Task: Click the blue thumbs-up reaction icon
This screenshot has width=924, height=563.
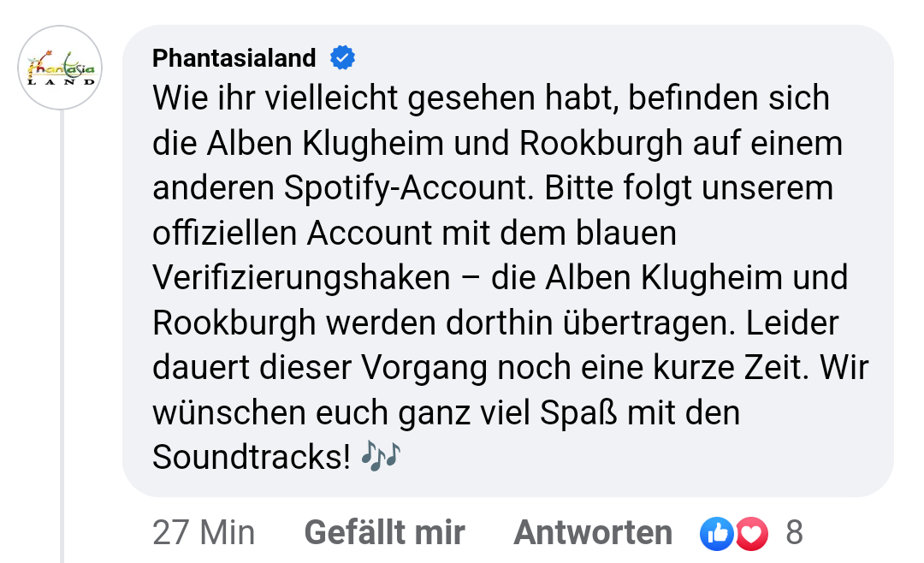Action: pyautogui.click(x=717, y=534)
